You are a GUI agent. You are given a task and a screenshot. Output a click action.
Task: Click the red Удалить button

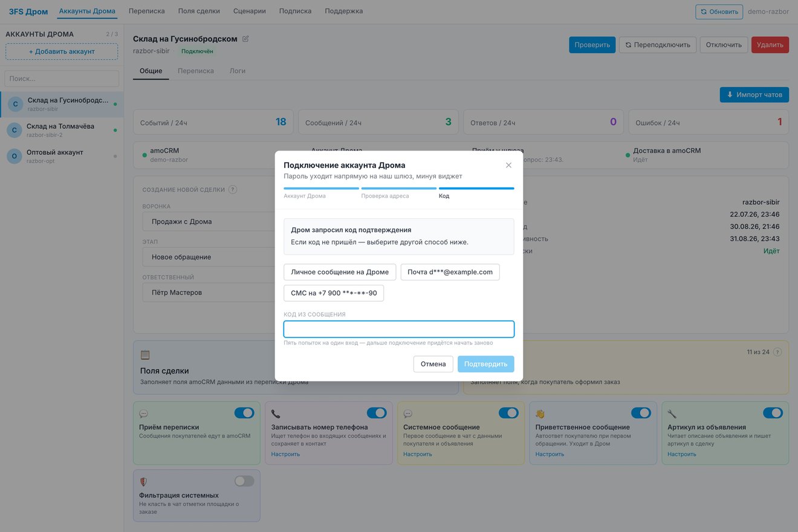770,45
